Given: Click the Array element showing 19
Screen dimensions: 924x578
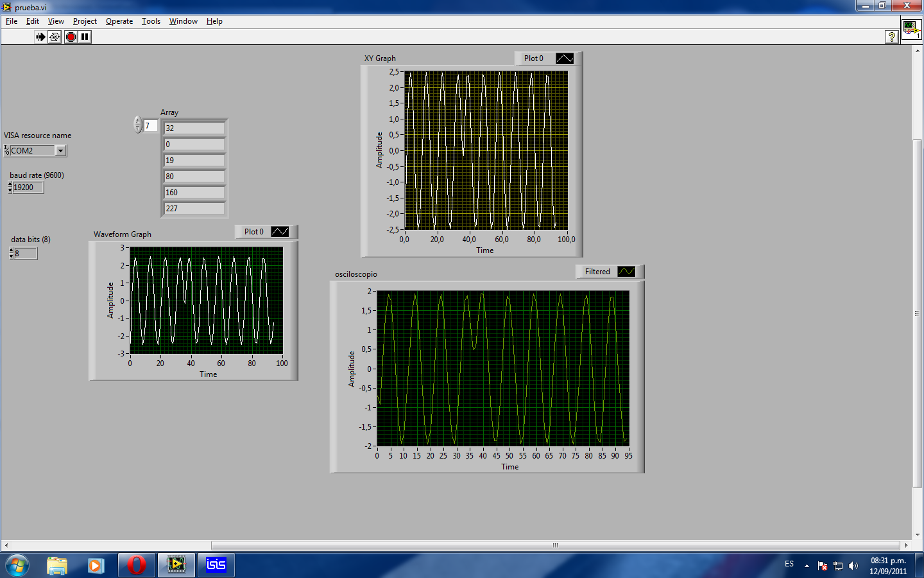Looking at the screenshot, I should click(x=194, y=161).
